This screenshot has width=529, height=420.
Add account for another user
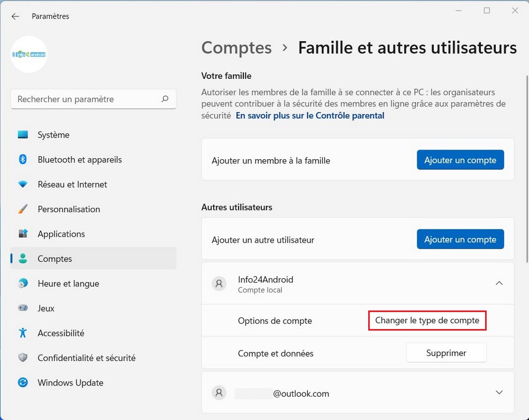[460, 239]
